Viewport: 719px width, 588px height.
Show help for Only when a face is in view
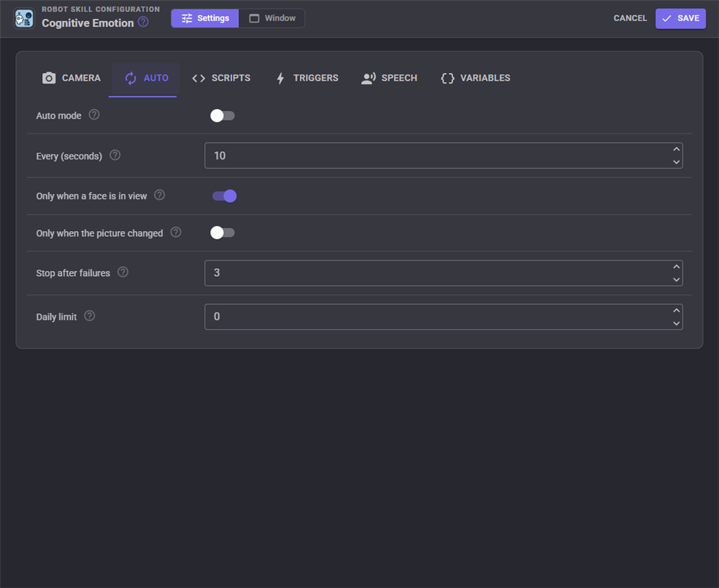click(159, 195)
